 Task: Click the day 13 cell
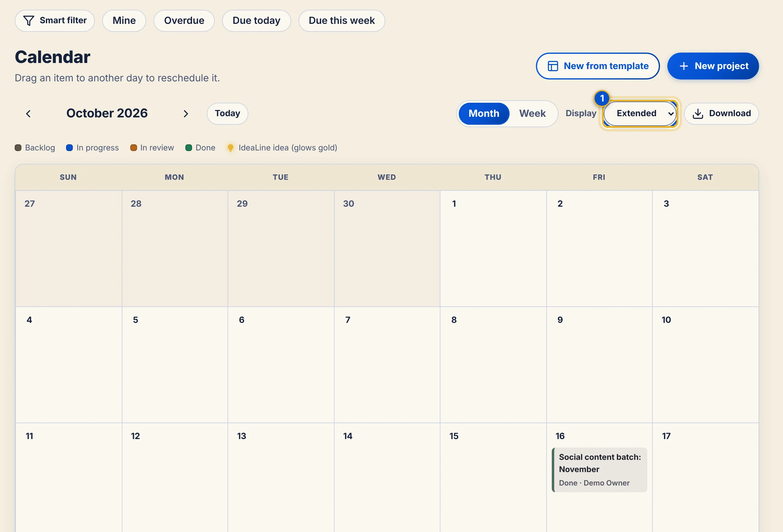point(281,478)
